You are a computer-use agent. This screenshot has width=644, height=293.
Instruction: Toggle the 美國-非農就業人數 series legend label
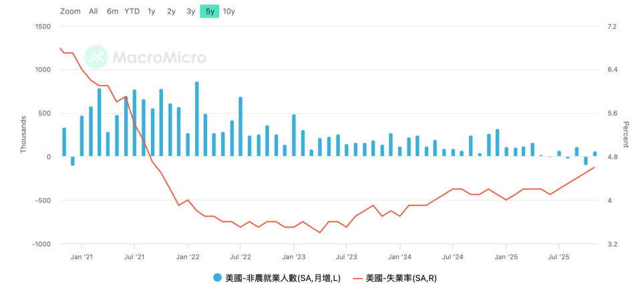coord(283,278)
